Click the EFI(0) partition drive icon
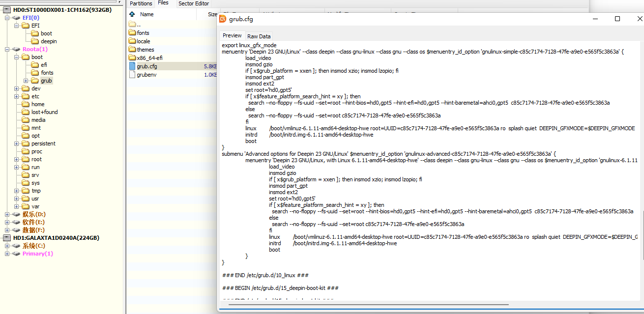The image size is (644, 314). click(16, 18)
